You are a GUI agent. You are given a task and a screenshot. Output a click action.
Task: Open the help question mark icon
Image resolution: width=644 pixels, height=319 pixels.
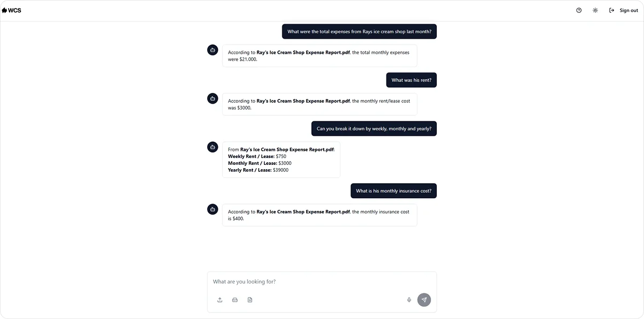click(x=579, y=10)
